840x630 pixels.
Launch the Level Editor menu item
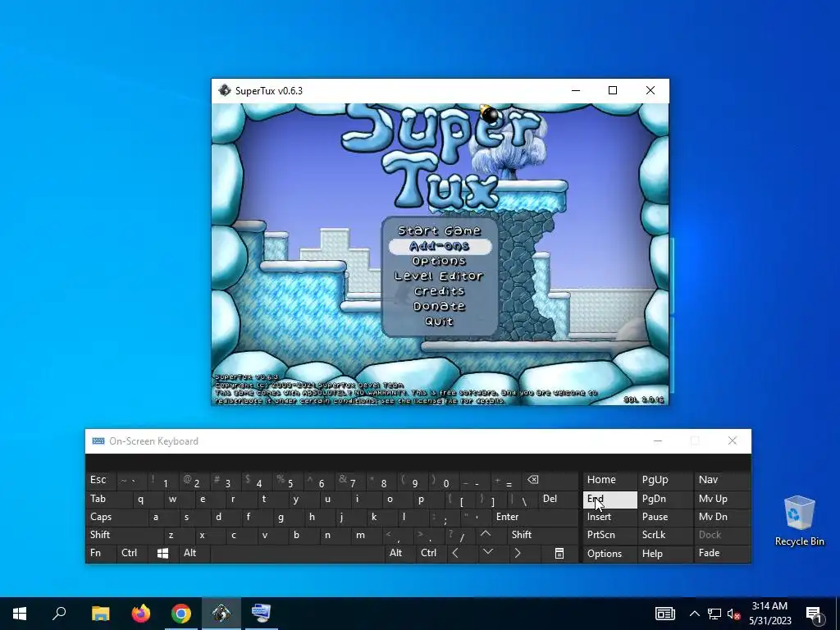click(440, 276)
